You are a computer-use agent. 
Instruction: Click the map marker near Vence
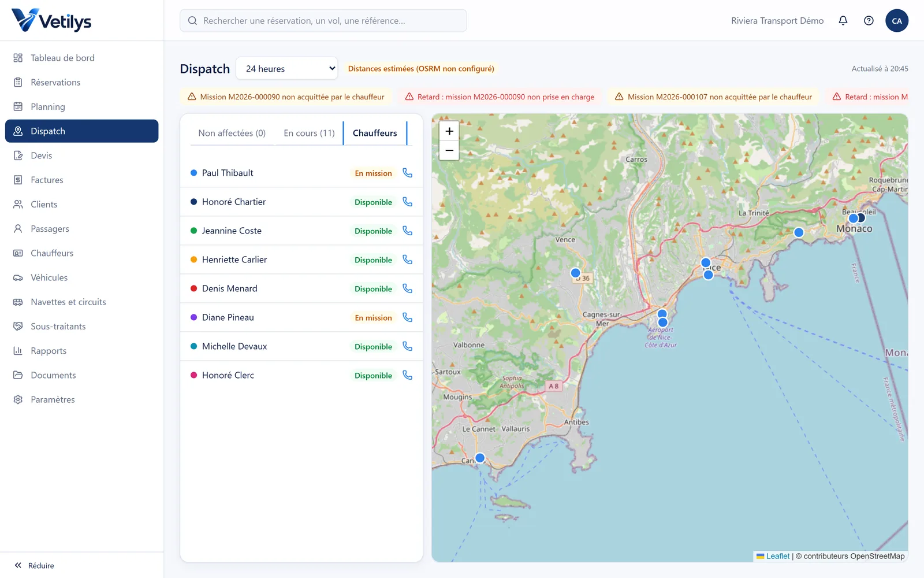tap(575, 273)
